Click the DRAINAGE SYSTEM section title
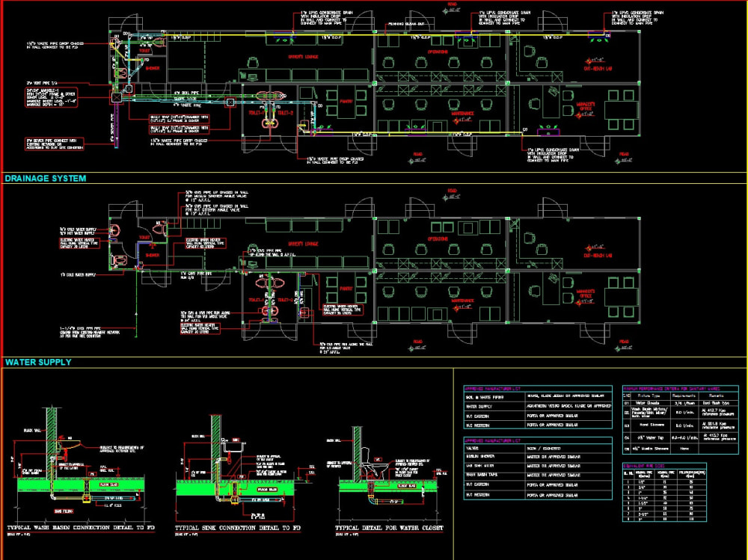 (46, 179)
